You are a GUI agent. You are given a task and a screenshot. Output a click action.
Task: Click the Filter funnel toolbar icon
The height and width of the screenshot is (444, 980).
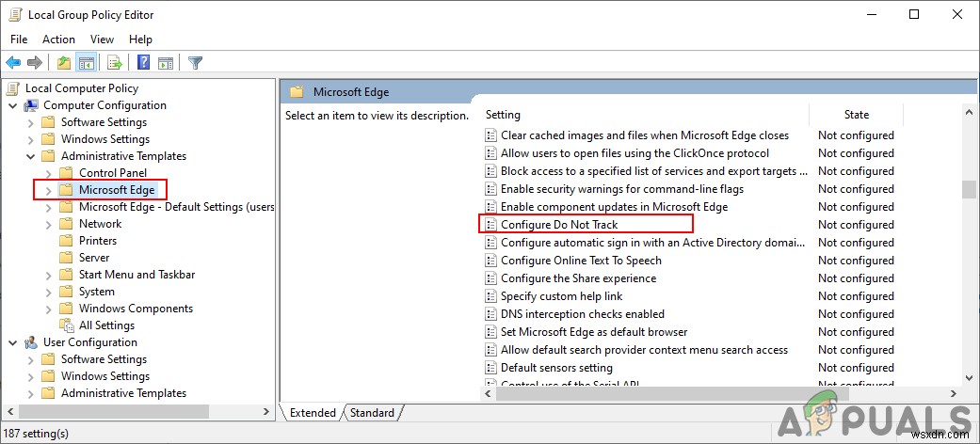click(195, 63)
